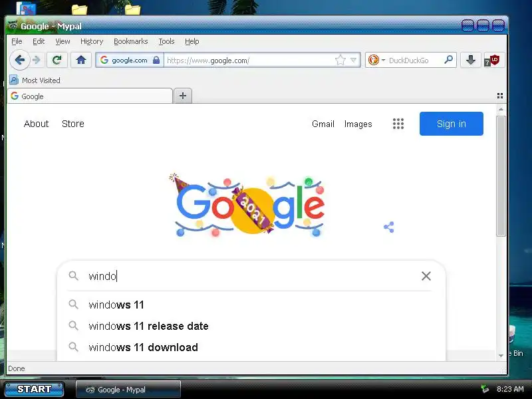Click the 2021 Google doodle
This screenshot has width=532, height=399.
pyautogui.click(x=248, y=205)
